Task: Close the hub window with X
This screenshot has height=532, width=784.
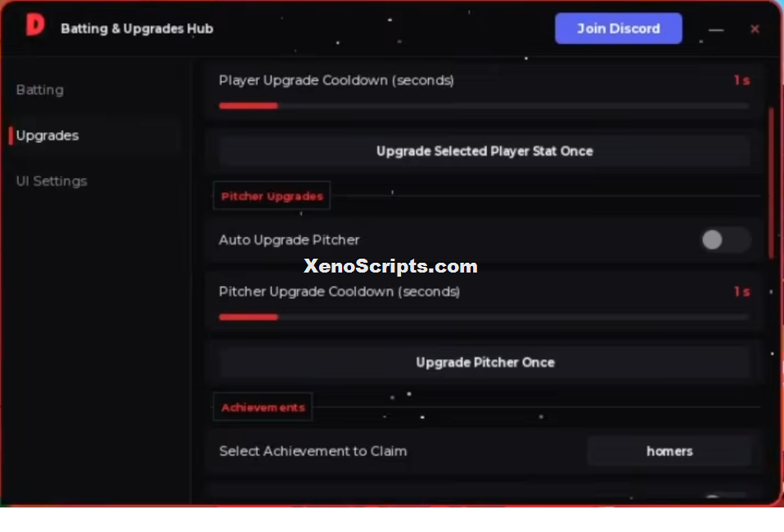Action: 755,29
